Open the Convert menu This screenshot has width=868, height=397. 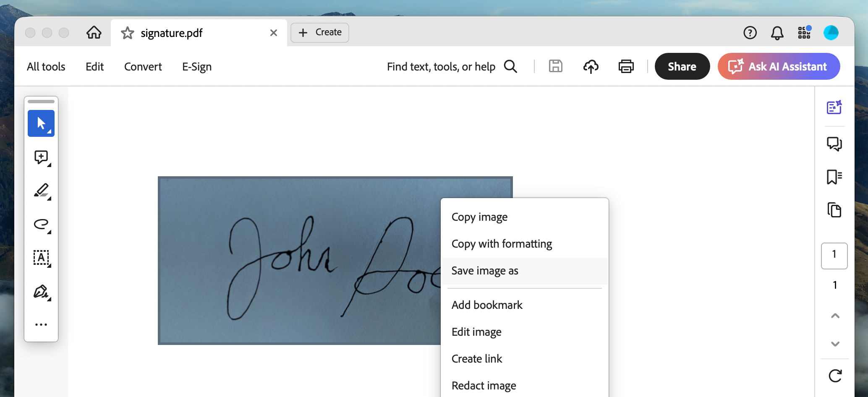[143, 66]
